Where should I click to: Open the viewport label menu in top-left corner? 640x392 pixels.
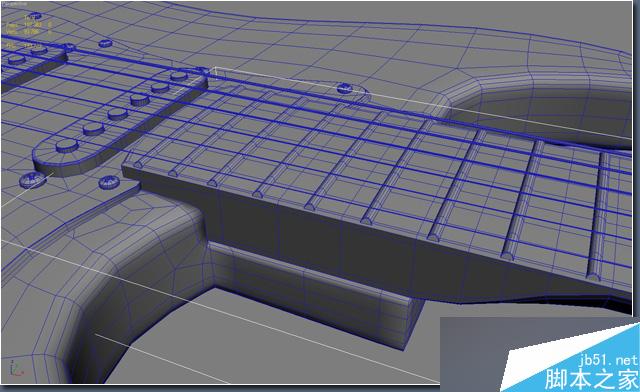(14, 3)
